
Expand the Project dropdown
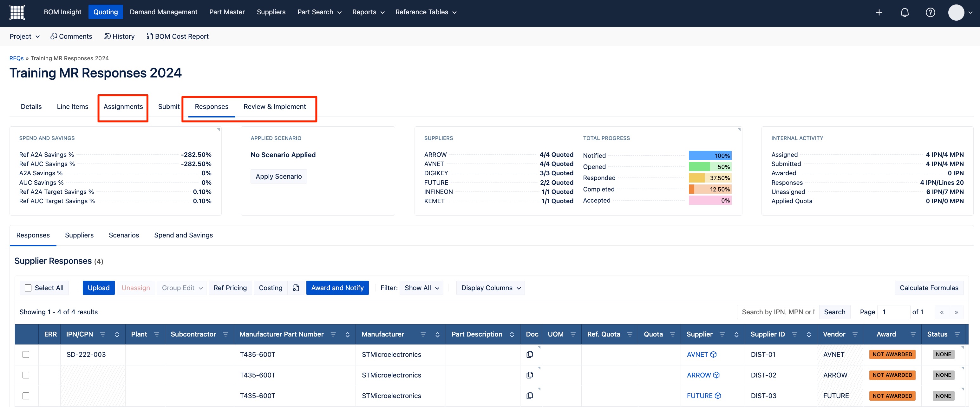24,37
